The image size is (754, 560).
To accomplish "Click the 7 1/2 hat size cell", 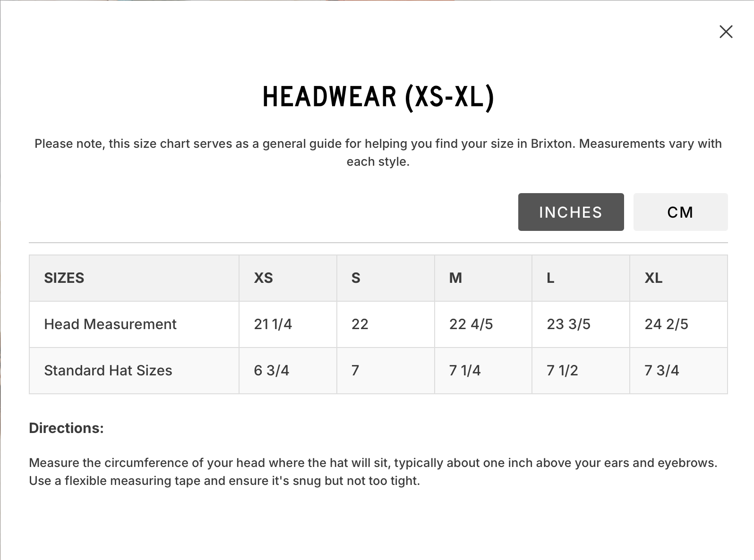I will pyautogui.click(x=562, y=371).
